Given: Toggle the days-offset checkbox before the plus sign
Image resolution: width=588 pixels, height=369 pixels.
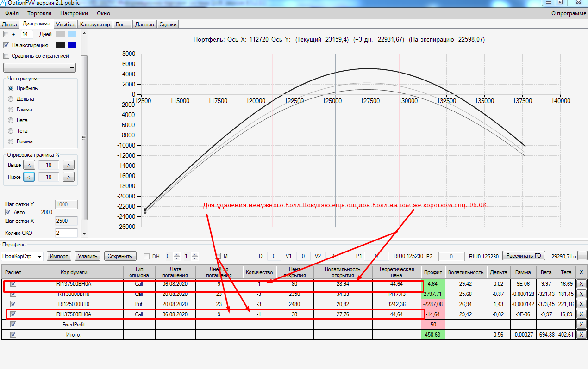Looking at the screenshot, I should pos(6,34).
